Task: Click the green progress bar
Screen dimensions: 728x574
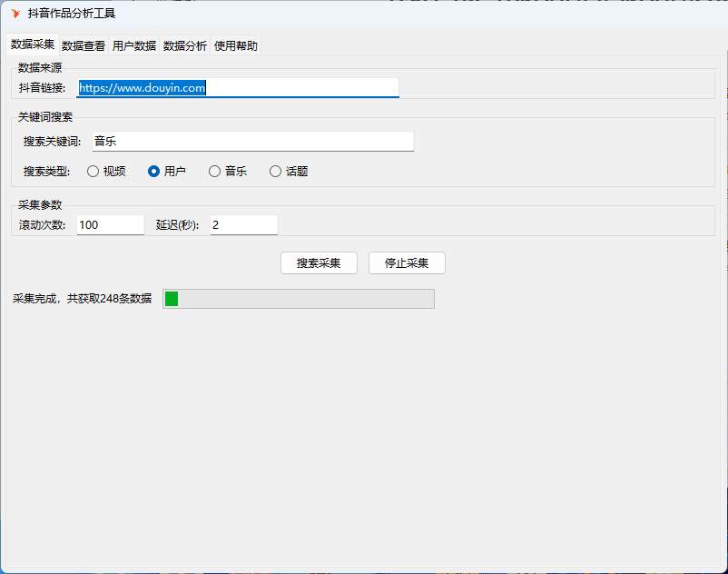Action: [172, 298]
